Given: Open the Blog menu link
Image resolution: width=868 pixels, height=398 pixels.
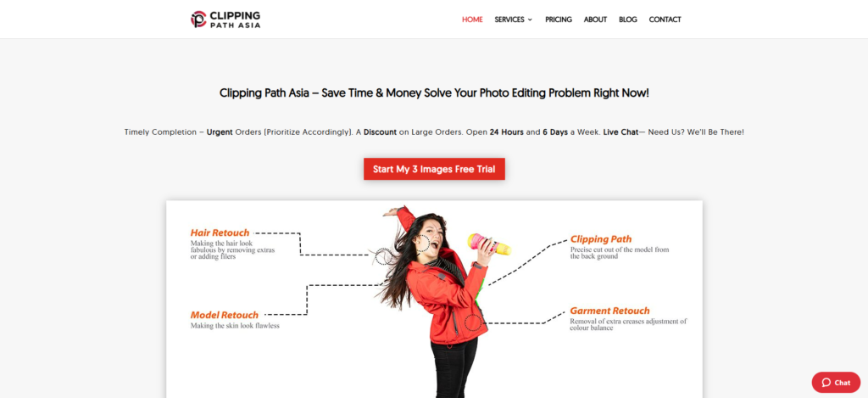Looking at the screenshot, I should 628,20.
